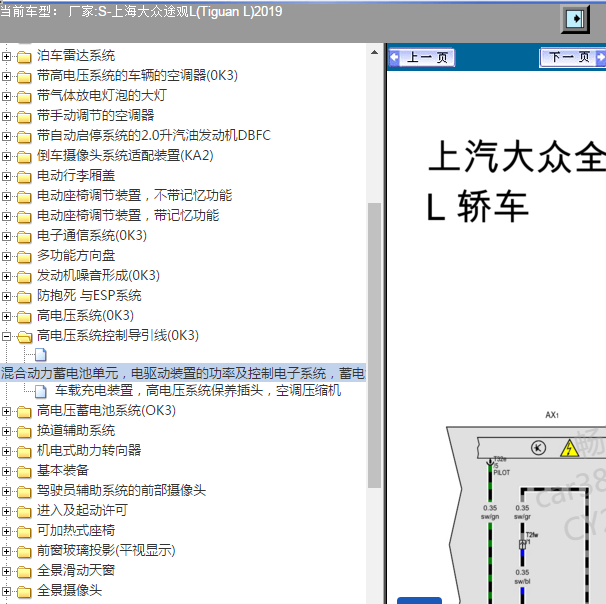Select folder icon of 驾驶员辅助系统的前部摄像头

(x=24, y=492)
